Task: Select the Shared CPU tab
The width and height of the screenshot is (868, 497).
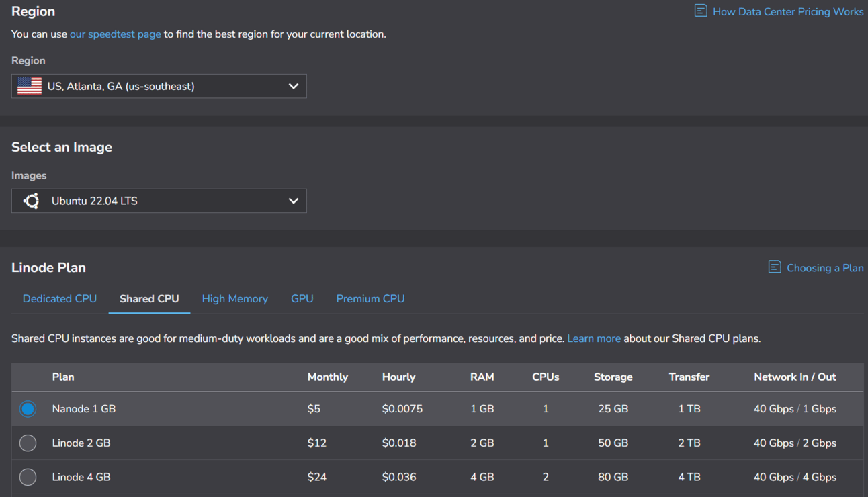Action: point(149,298)
